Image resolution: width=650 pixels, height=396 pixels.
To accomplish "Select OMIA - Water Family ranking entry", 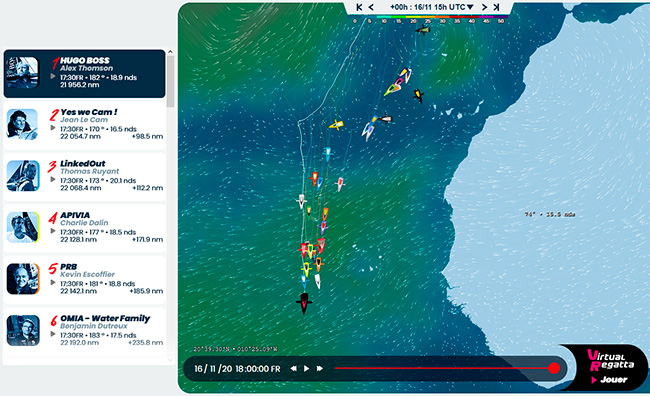I will [x=85, y=331].
